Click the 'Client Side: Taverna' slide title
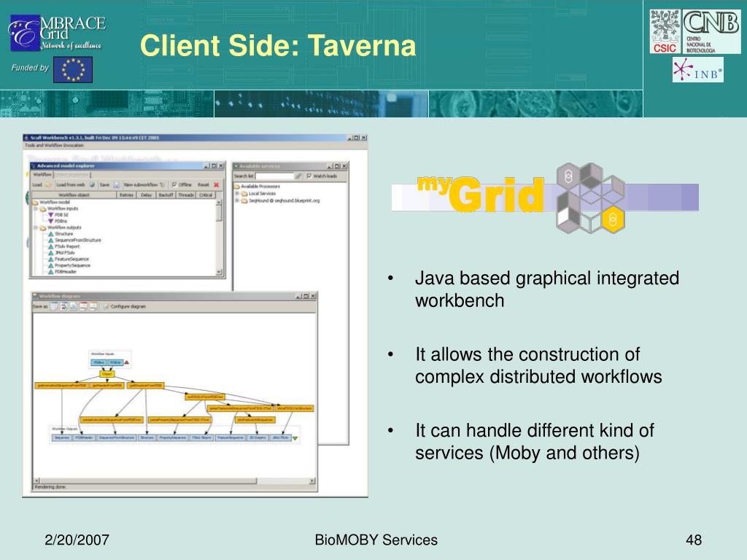 tap(278, 46)
